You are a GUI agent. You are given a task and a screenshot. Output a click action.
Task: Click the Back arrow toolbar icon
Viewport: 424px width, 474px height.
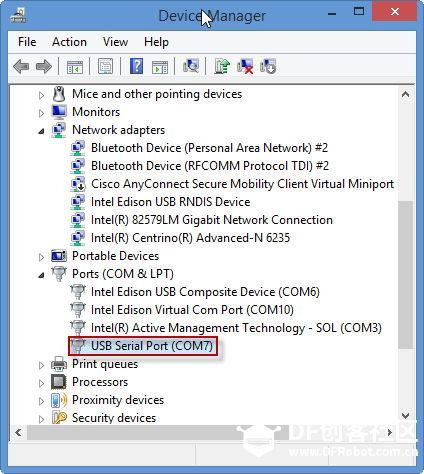(21, 67)
